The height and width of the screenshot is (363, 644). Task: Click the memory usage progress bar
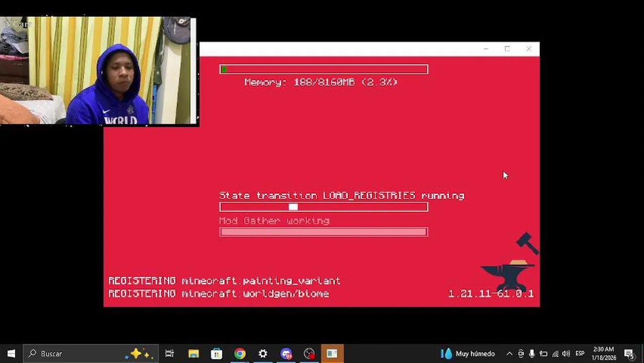point(324,69)
